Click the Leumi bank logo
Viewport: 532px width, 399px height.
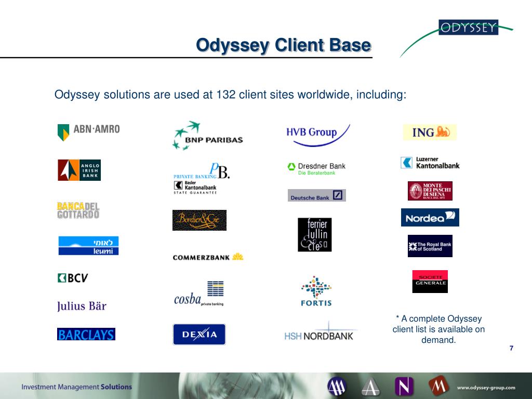click(88, 246)
